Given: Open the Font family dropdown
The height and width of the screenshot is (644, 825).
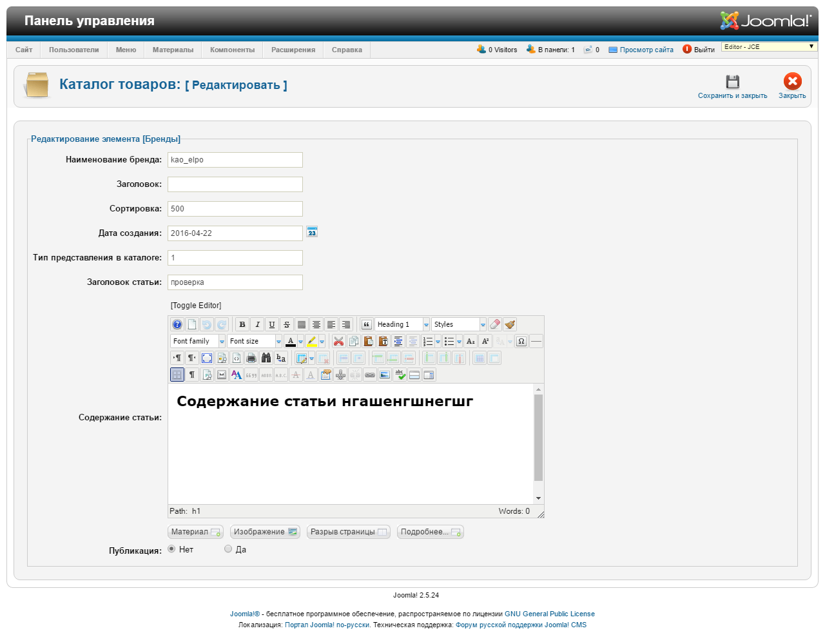Looking at the screenshot, I should (198, 341).
